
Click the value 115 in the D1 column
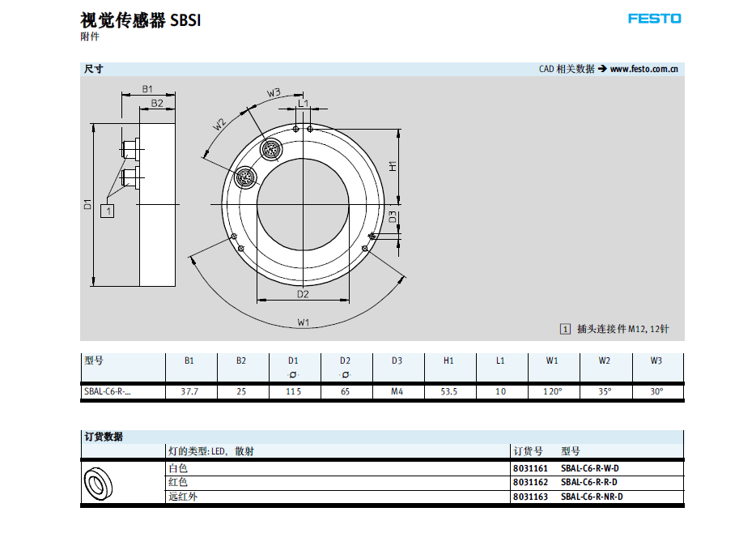pos(293,391)
